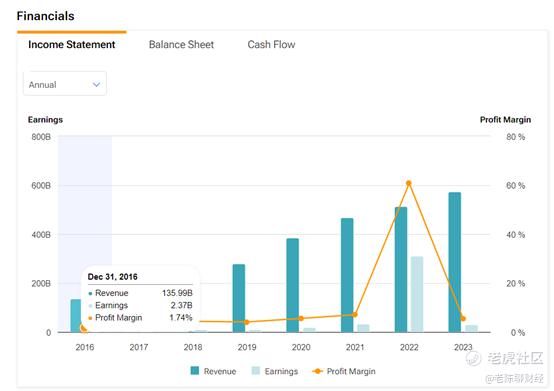This screenshot has height=391, width=554.
Task: Toggle the Revenue legend swatch
Action: pyautogui.click(x=195, y=371)
